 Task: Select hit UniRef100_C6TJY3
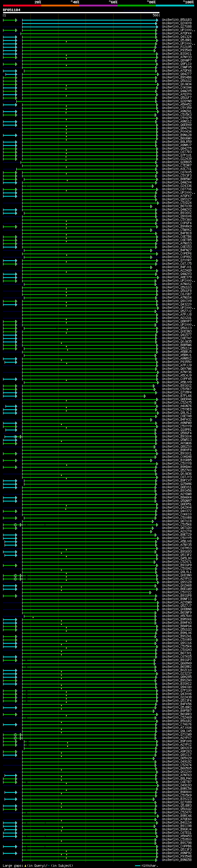point(177,477)
